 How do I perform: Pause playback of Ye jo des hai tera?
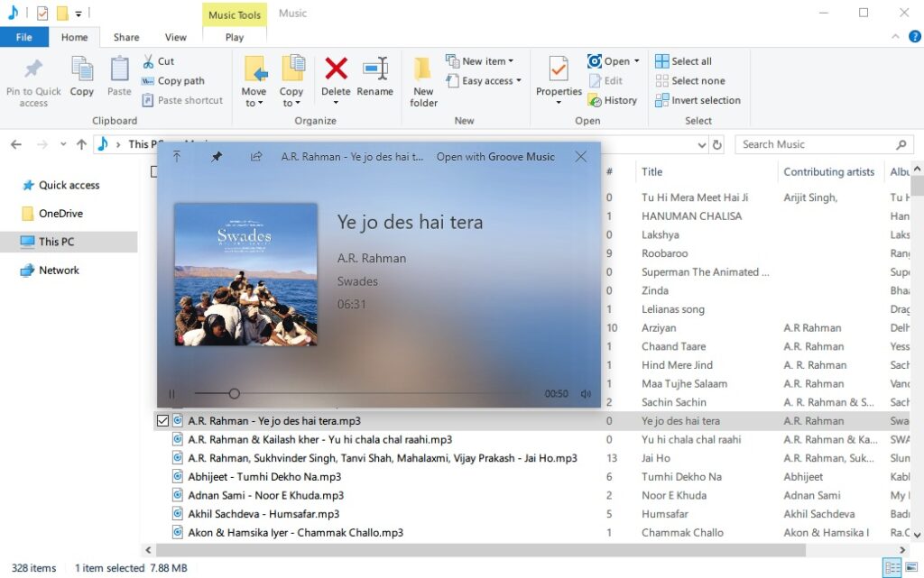tap(171, 393)
